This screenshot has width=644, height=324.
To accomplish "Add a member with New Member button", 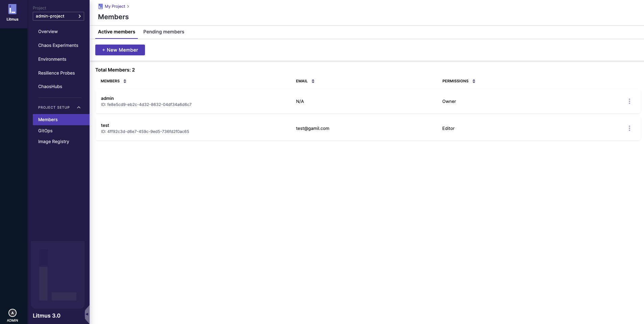I will (x=120, y=50).
